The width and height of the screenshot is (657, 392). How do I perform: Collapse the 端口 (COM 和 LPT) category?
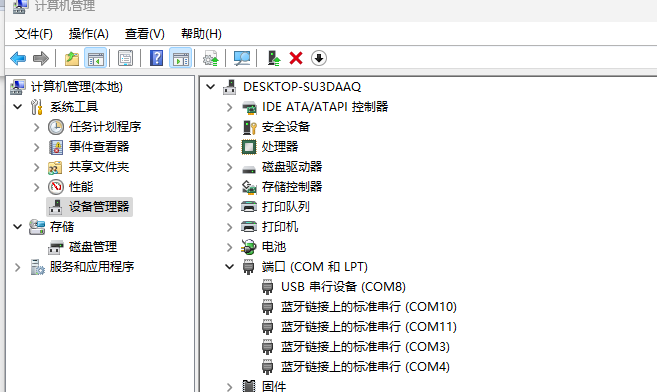tap(230, 267)
